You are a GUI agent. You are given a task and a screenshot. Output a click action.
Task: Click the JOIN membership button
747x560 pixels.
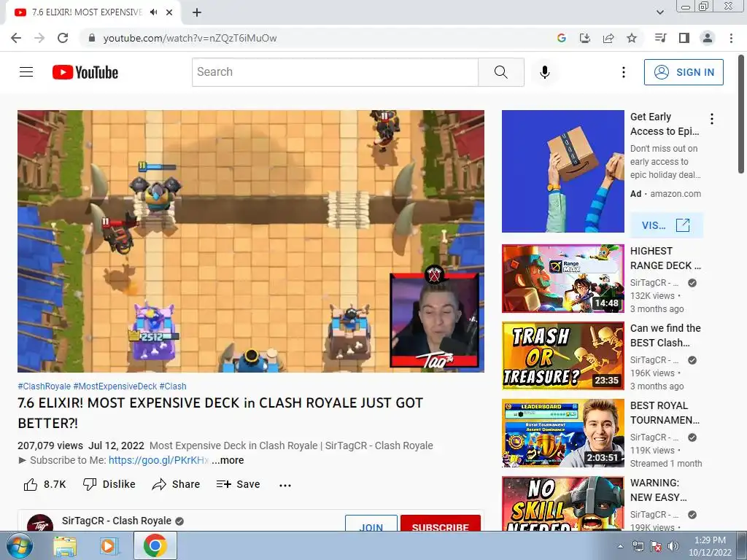click(371, 524)
